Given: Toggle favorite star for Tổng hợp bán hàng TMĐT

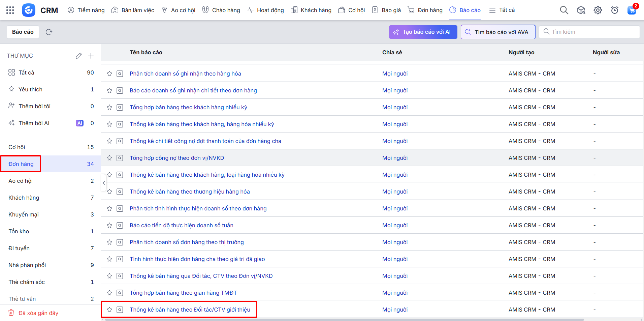Looking at the screenshot, I should tap(109, 293).
